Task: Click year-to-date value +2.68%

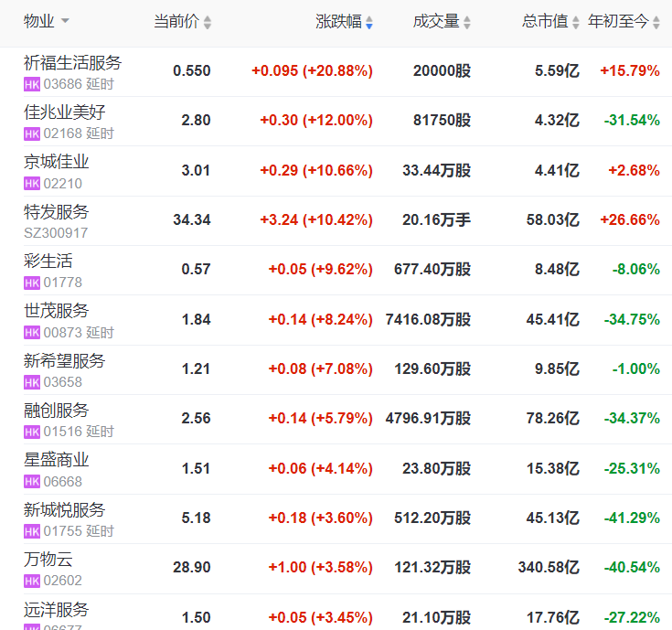Action: click(x=634, y=171)
